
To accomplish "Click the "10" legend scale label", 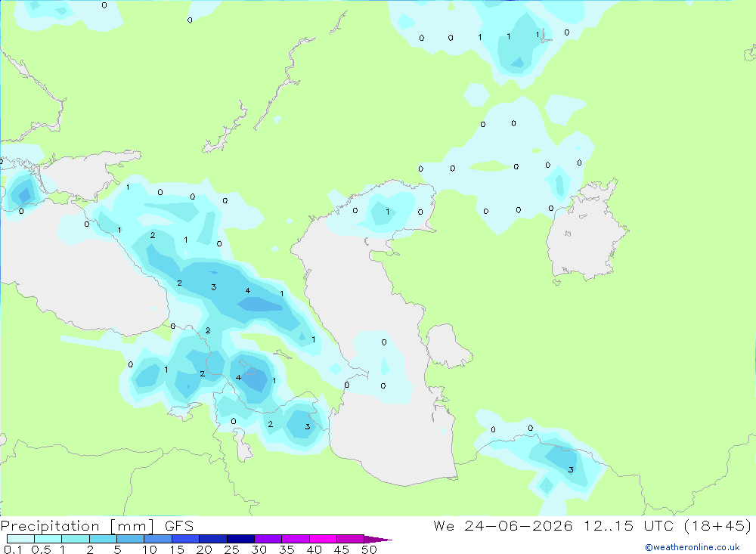I will point(150,549).
